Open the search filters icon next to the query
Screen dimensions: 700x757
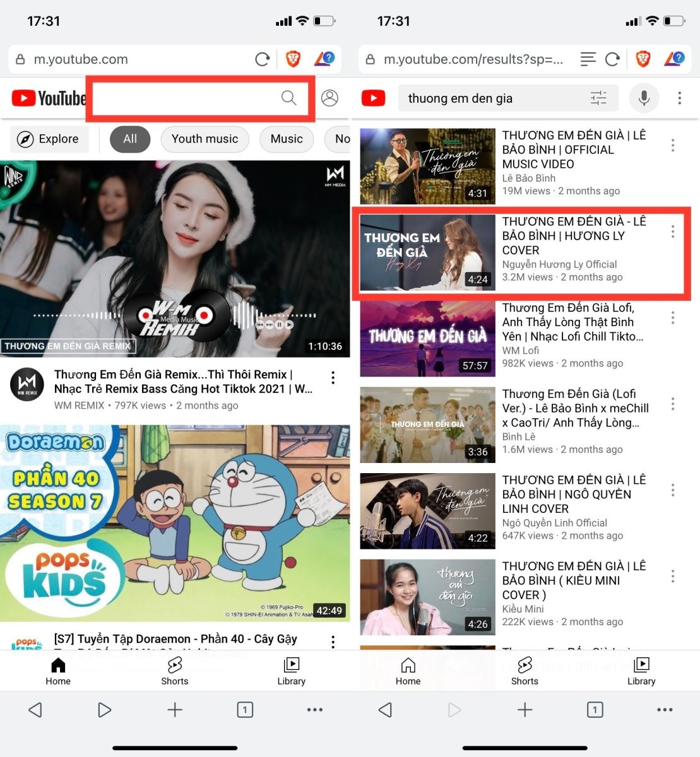598,98
